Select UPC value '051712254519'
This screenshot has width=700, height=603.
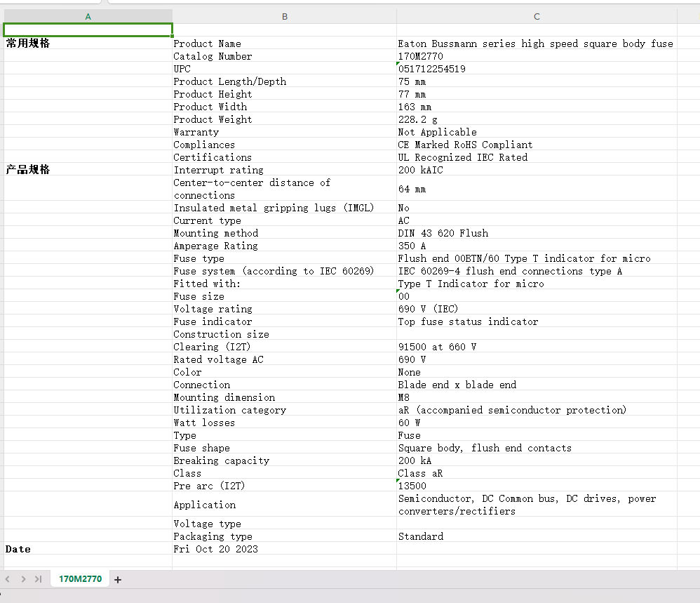tap(537, 68)
